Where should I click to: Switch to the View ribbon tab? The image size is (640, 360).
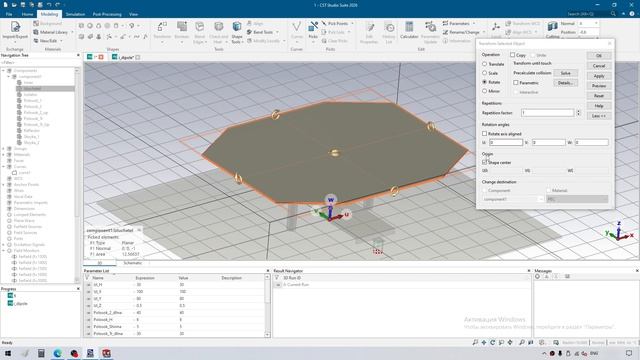point(133,14)
